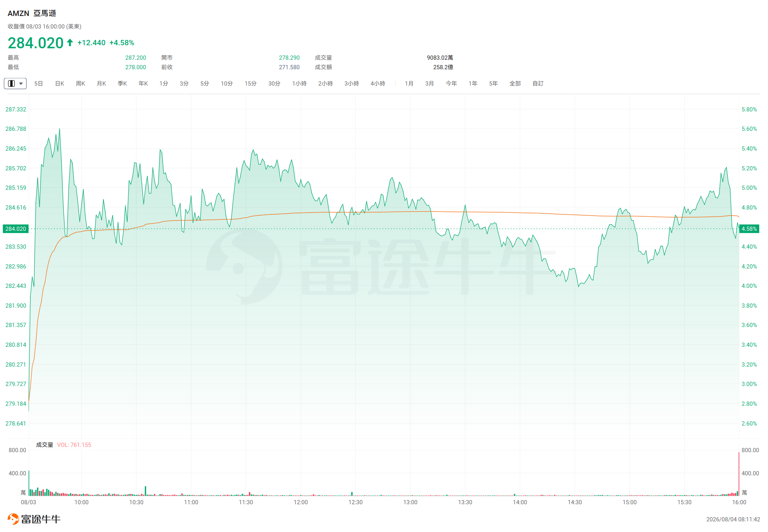This screenshot has height=532, width=768.
Task: Click the 10:00 time axis label
Action: [x=81, y=502]
